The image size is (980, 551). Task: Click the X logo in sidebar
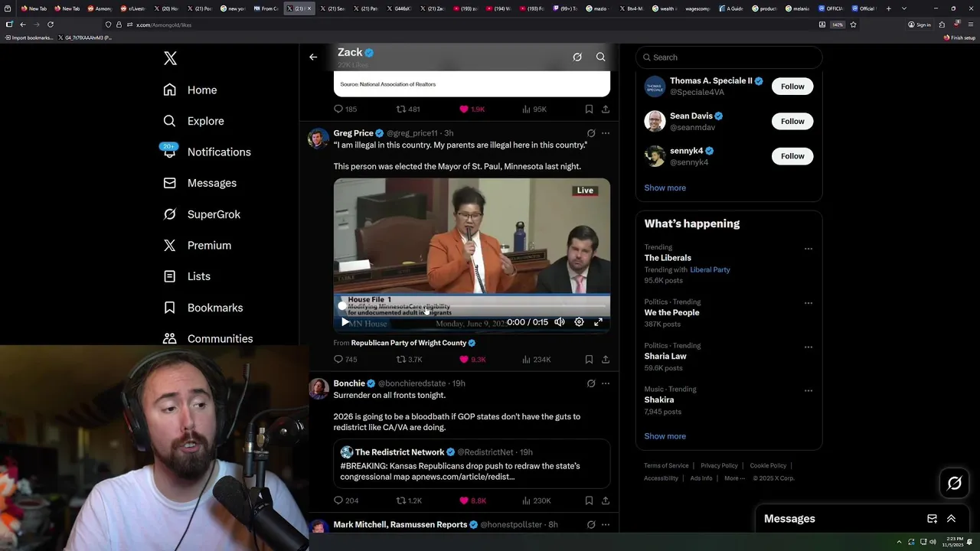click(170, 58)
